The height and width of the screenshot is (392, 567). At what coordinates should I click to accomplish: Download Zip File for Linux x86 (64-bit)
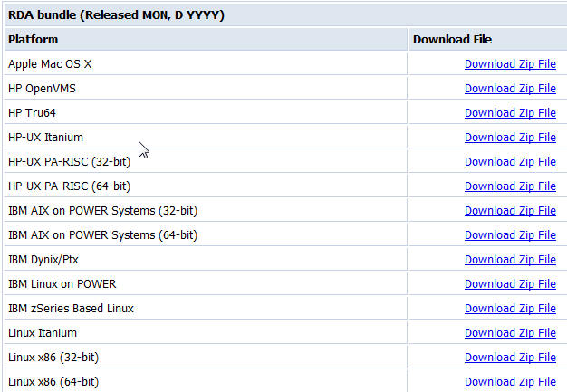click(510, 382)
